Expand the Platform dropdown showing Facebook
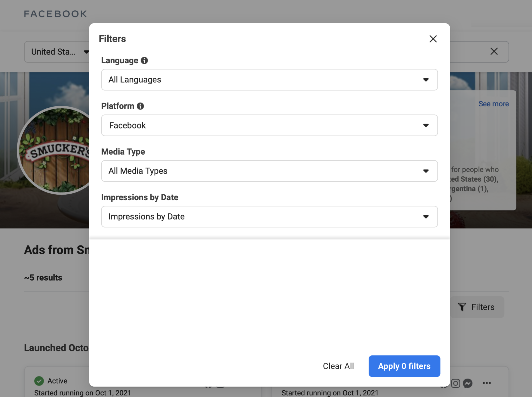Screen dimensions: 532x397 pyautogui.click(x=269, y=125)
